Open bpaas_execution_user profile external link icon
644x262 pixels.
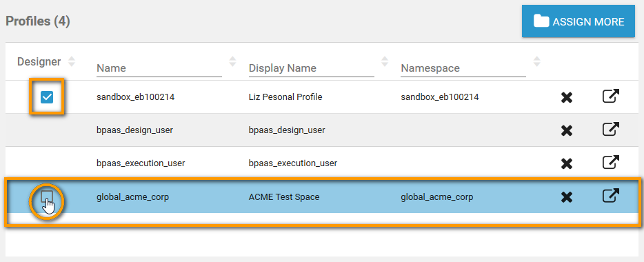pyautogui.click(x=611, y=163)
